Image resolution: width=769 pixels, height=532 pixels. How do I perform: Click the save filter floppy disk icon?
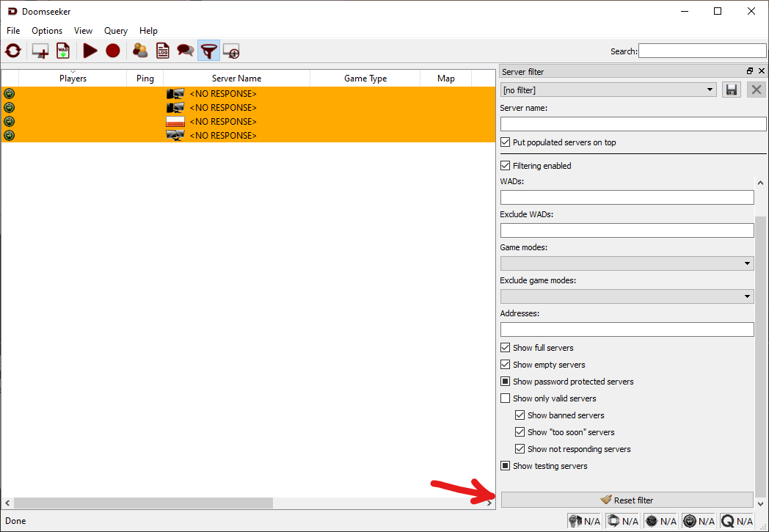point(732,90)
